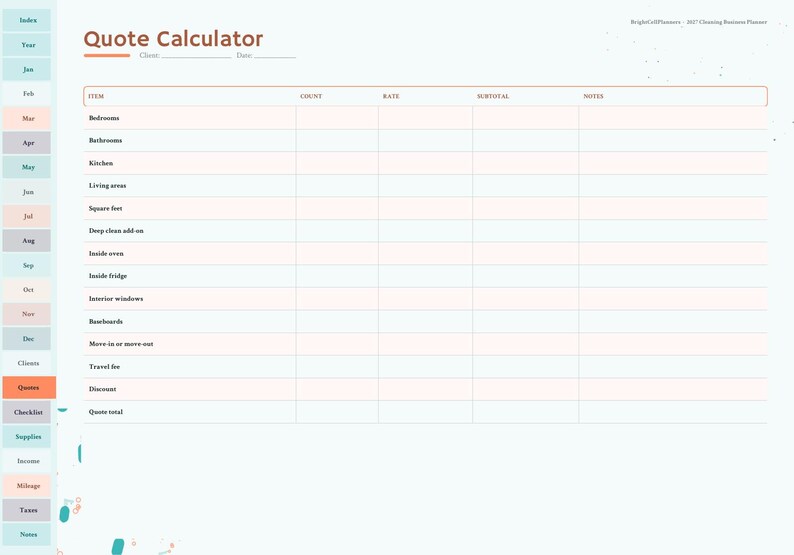Click the Interior windows rate cell
794x555 pixels.
point(425,299)
